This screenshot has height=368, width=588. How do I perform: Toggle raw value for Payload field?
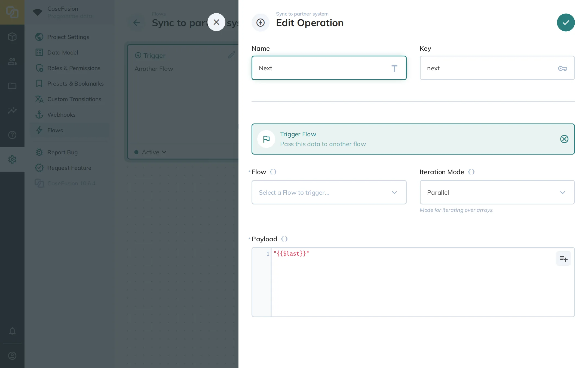click(x=284, y=239)
